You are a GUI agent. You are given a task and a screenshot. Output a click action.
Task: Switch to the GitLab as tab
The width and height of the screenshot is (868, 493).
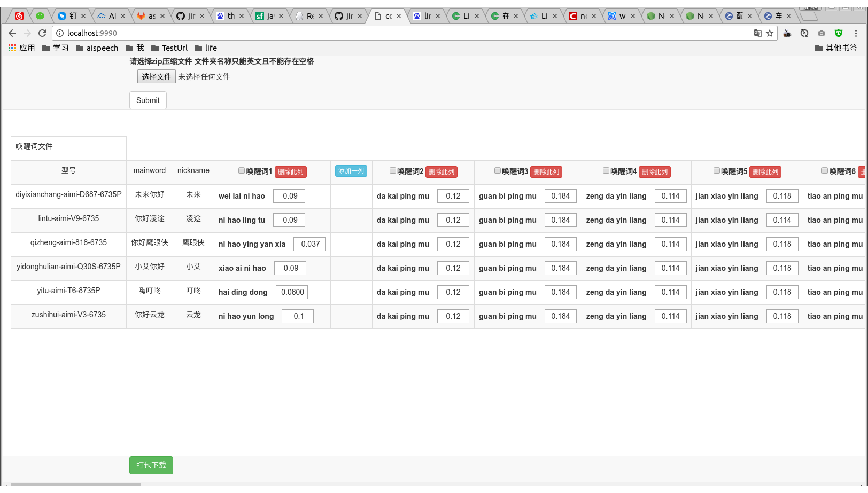point(151,16)
